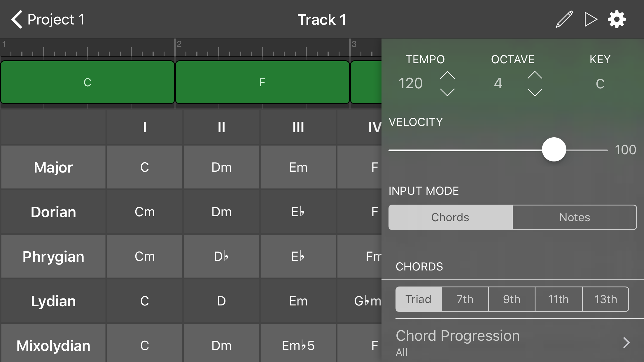The image size is (644, 362).
Task: Select the F region in the timeline
Action: tap(262, 82)
